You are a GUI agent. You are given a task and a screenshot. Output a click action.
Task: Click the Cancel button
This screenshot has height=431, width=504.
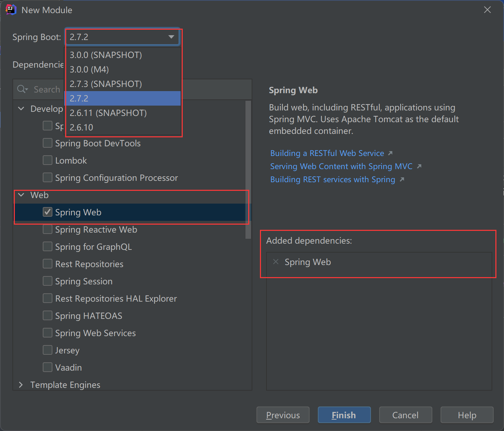tap(405, 415)
